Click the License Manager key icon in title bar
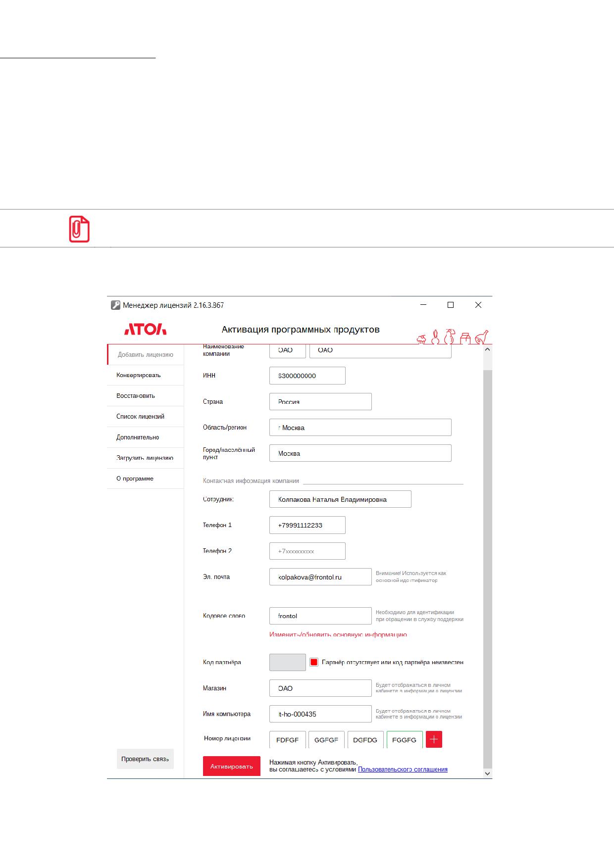 115,305
